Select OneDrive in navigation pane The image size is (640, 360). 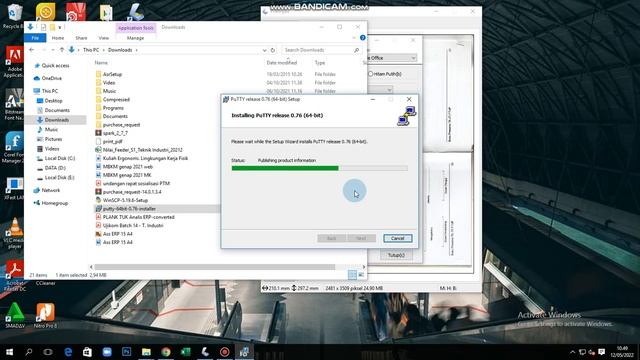click(x=51, y=78)
